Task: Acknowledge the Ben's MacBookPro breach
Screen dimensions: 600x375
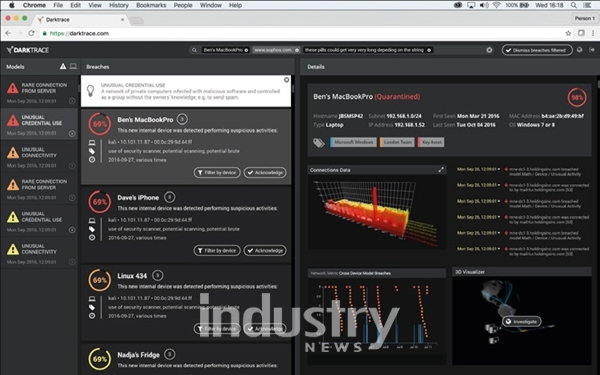Action: click(265, 173)
